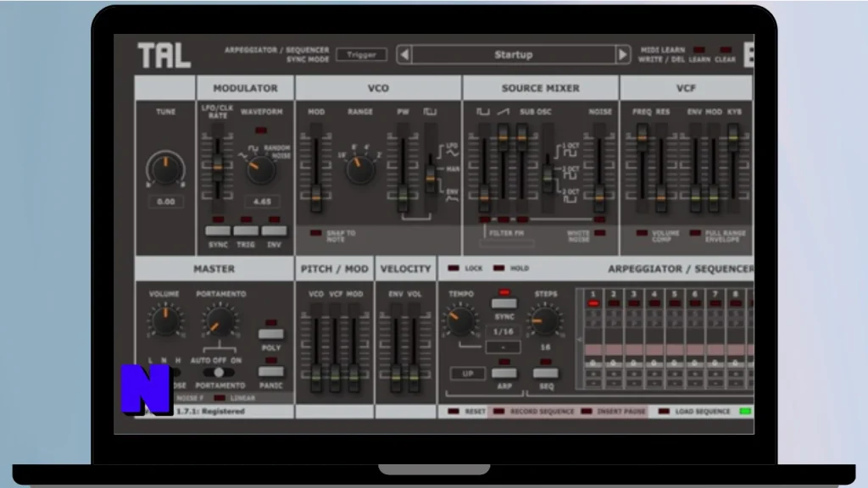Click the step 5 LED in sequencer
Image resolution: width=868 pixels, height=488 pixels.
coord(675,303)
